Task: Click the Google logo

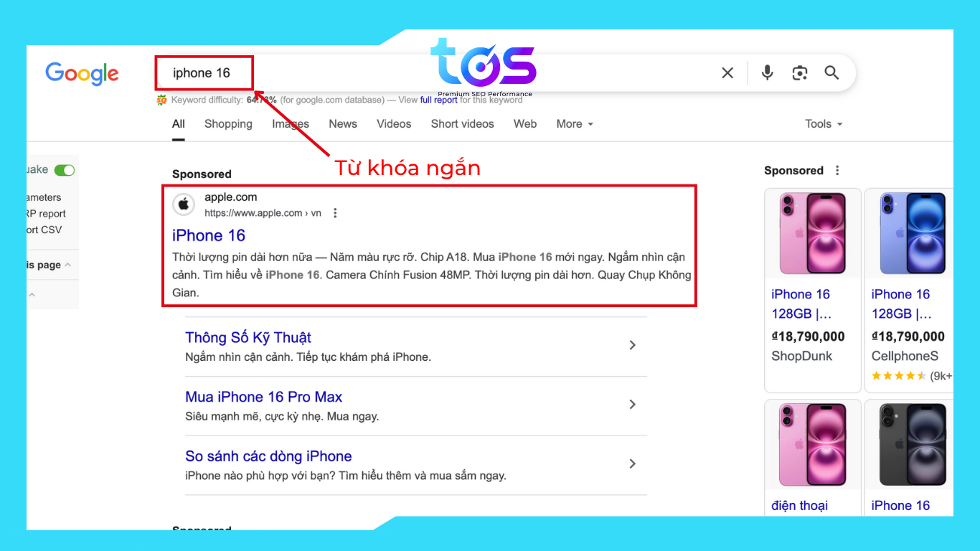Action: 82,73
